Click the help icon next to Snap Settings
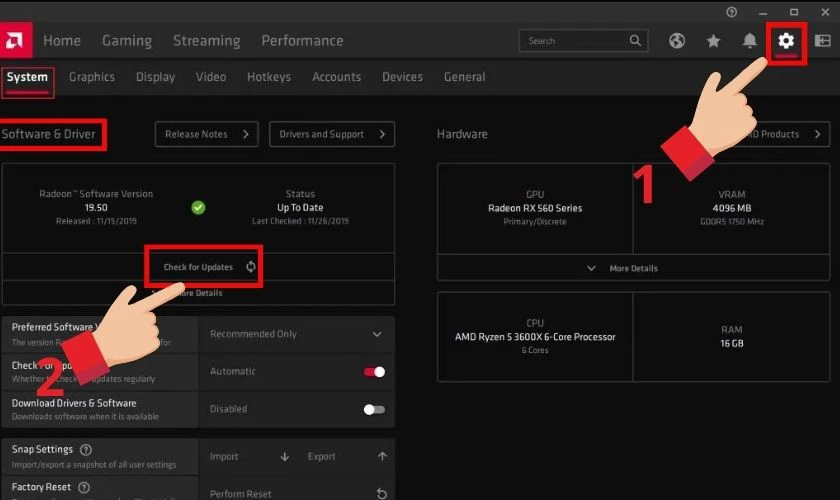840x500 pixels. coord(86,450)
